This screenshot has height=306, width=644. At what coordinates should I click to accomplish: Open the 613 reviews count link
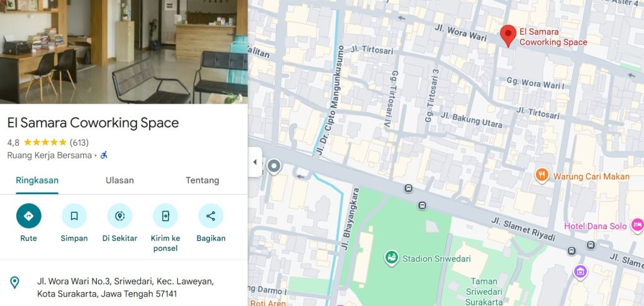tap(79, 143)
